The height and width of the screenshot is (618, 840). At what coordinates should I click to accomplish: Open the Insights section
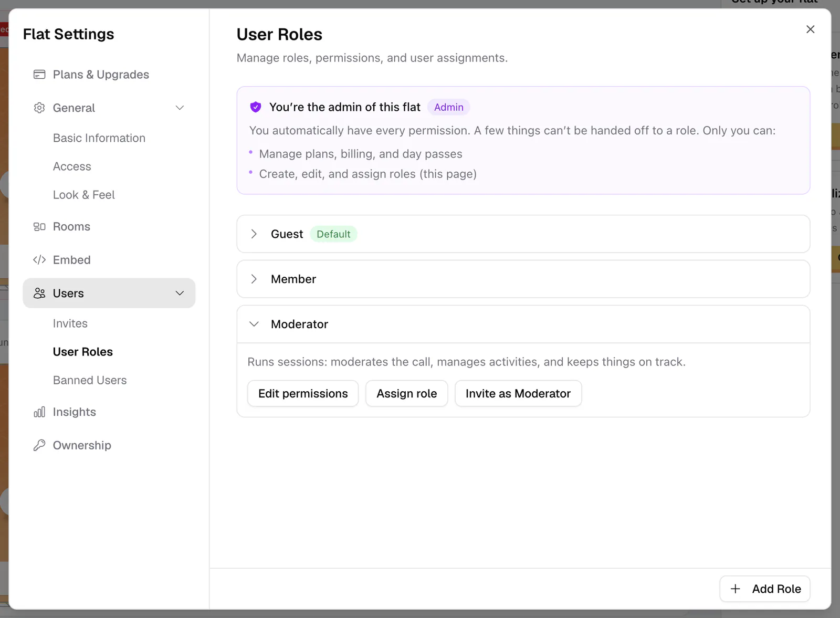click(x=75, y=412)
